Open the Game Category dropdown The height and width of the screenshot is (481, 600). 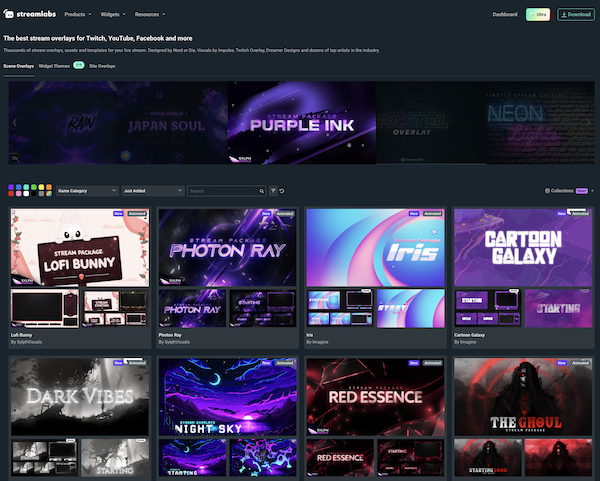(x=87, y=191)
